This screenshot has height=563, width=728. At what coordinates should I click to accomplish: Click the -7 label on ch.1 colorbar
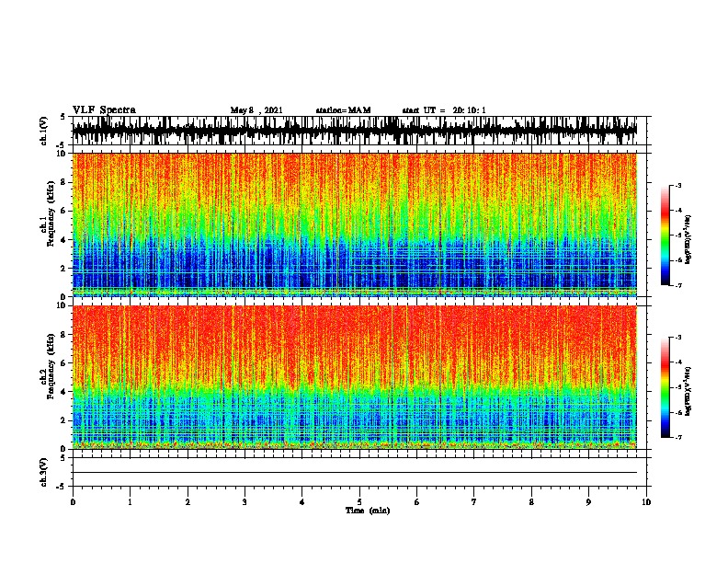tap(677, 285)
